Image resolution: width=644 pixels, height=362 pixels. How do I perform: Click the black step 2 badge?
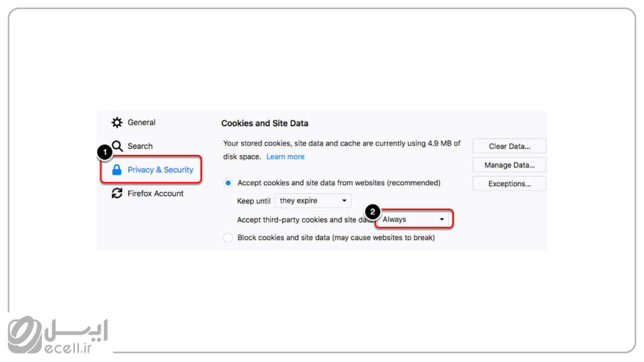pyautogui.click(x=372, y=212)
